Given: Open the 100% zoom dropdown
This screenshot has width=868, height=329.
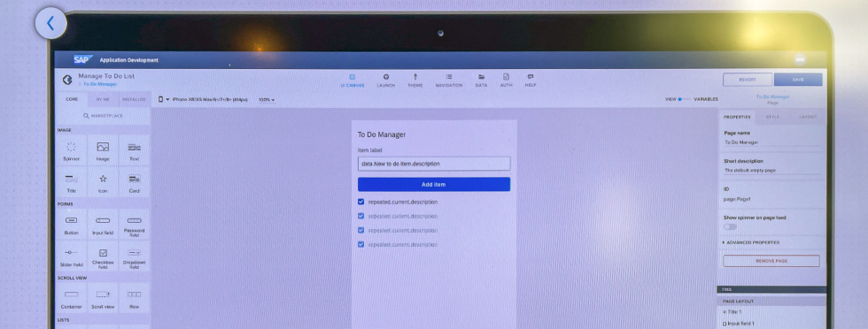Looking at the screenshot, I should click(x=267, y=100).
